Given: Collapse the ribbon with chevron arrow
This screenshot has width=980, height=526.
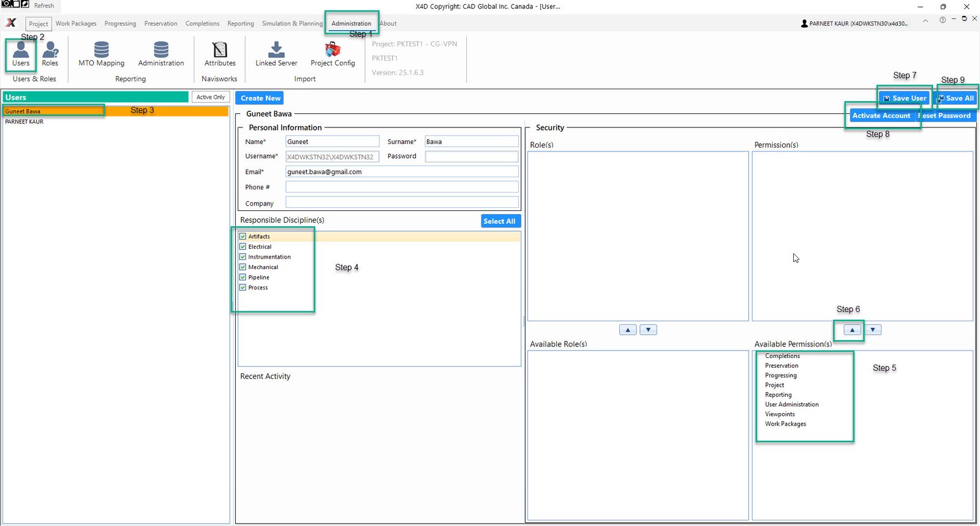Looking at the screenshot, I should point(925,20).
